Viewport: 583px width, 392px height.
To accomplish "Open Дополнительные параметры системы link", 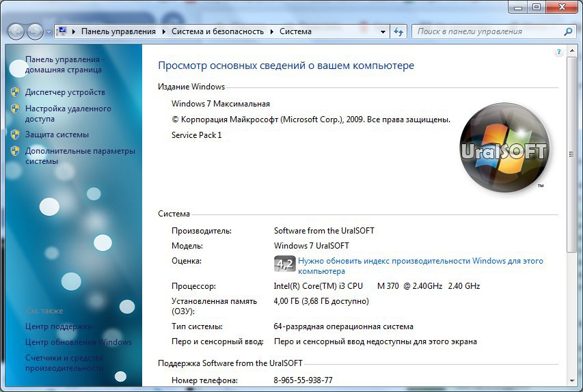I will pos(80,156).
